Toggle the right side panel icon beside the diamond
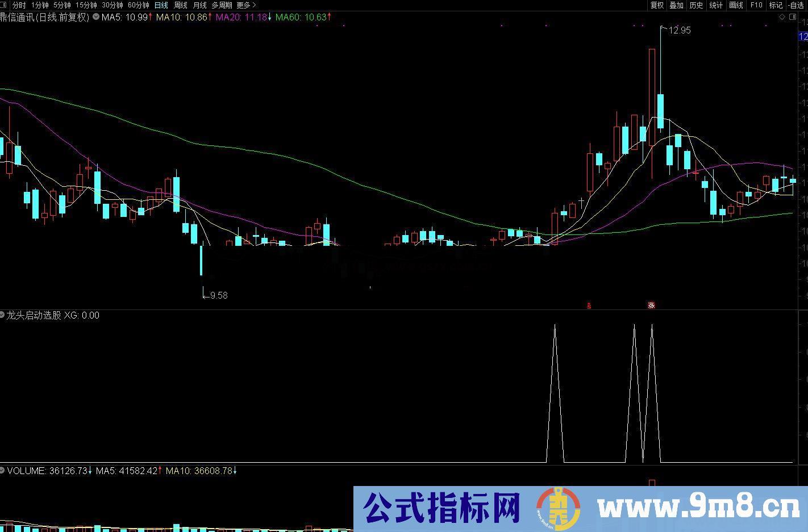The image size is (808, 532). (792, 17)
